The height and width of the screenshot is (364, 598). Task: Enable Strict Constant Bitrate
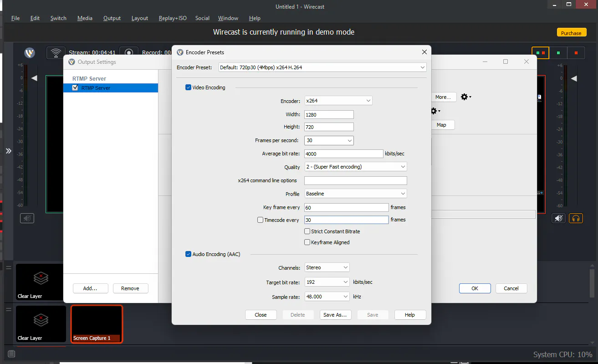(x=307, y=231)
